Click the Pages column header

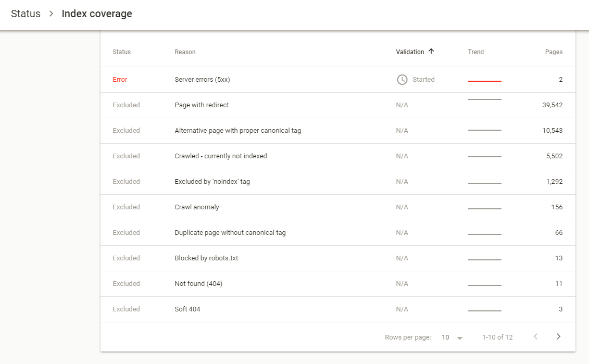tap(554, 52)
